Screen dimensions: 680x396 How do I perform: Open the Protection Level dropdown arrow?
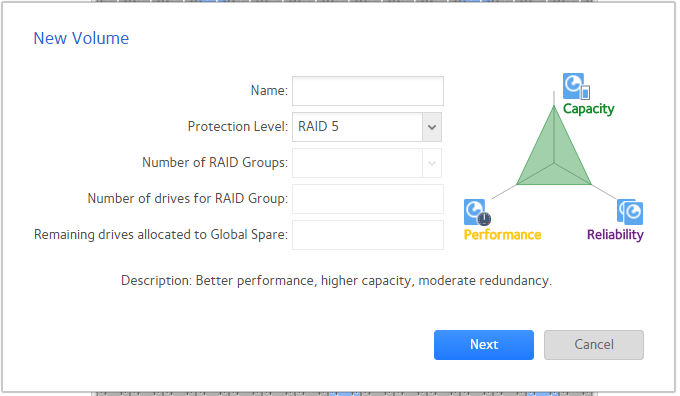point(432,127)
